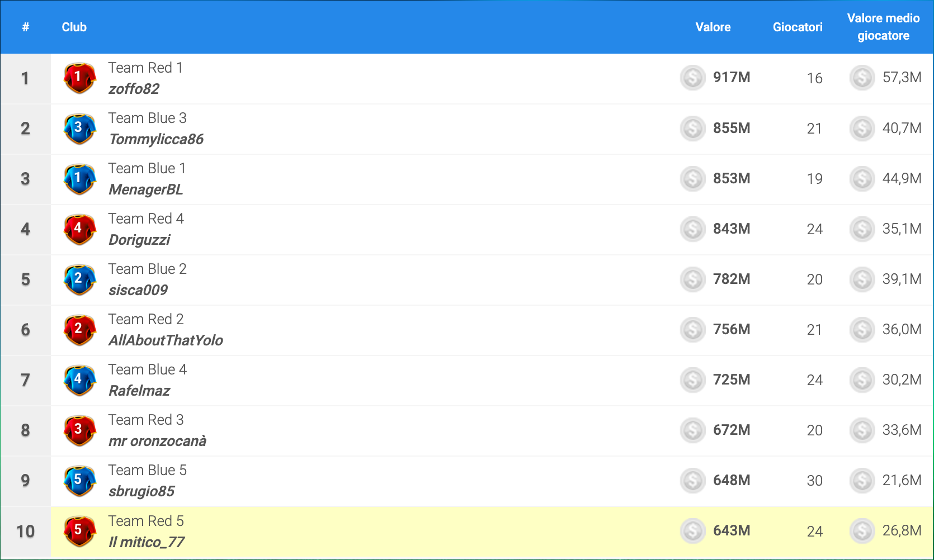Click the coin icon beside 40,7M

pyautogui.click(x=862, y=128)
